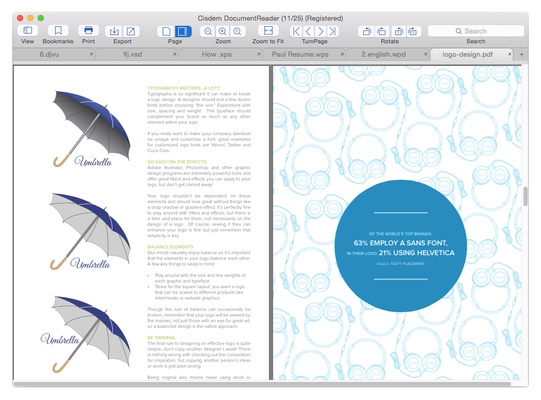The image size is (541, 400).
Task: Close the flj.vsd tab
Action: tap(175, 54)
